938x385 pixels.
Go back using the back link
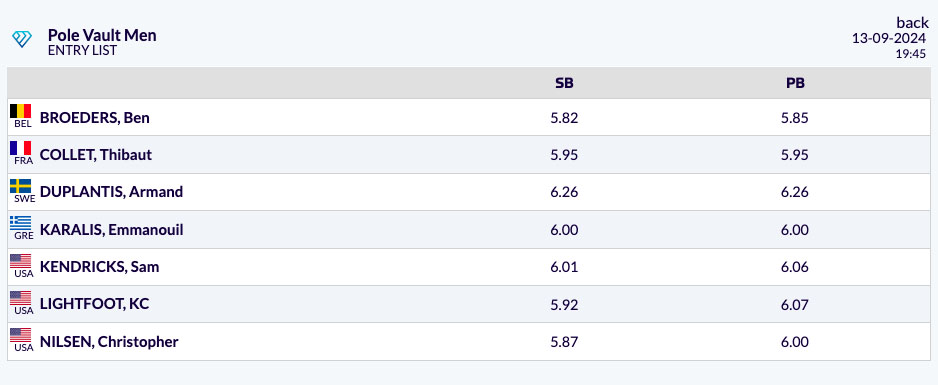point(912,23)
